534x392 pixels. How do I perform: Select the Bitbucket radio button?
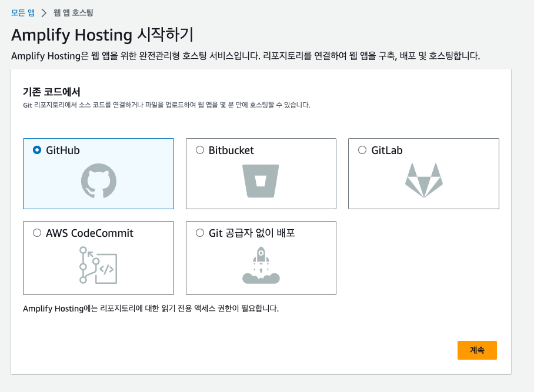200,150
